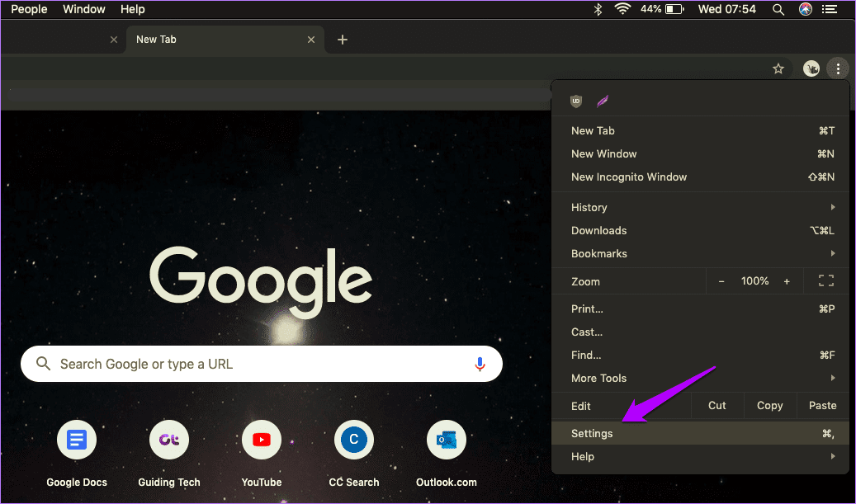Click the 100% zoom level value
The width and height of the screenshot is (856, 504).
point(754,281)
